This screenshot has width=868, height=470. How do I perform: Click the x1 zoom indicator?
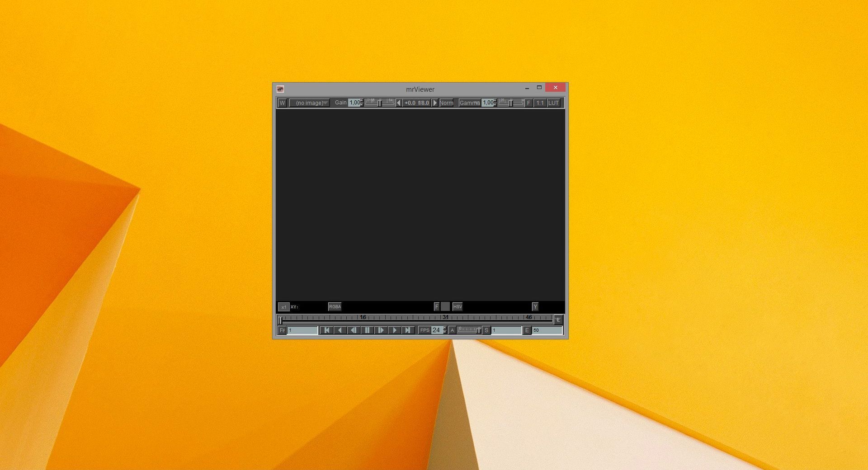[x=284, y=307]
